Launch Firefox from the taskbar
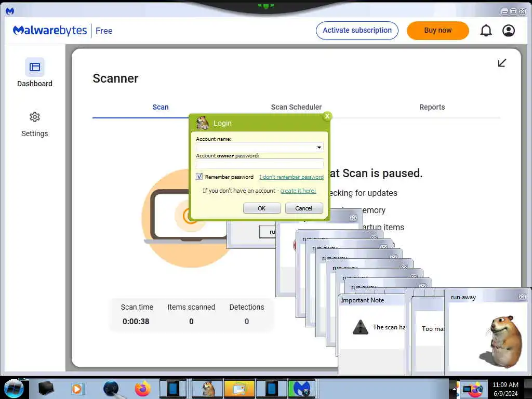 tap(142, 389)
